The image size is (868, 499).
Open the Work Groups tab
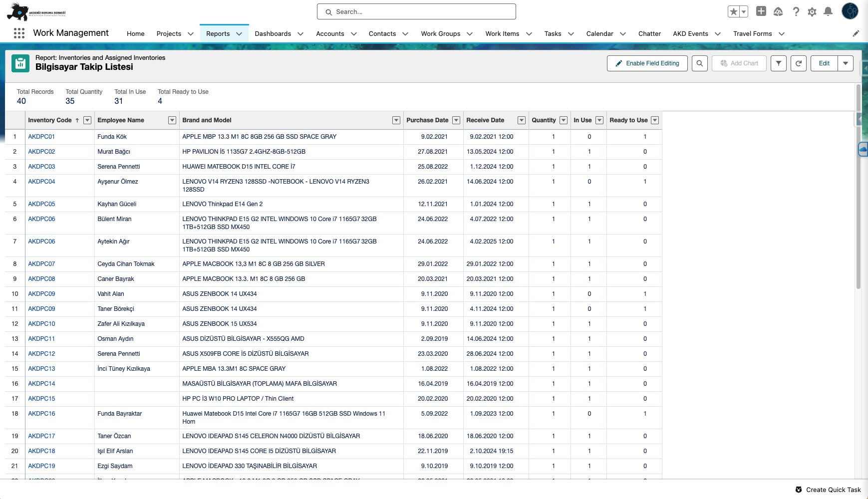coord(441,33)
